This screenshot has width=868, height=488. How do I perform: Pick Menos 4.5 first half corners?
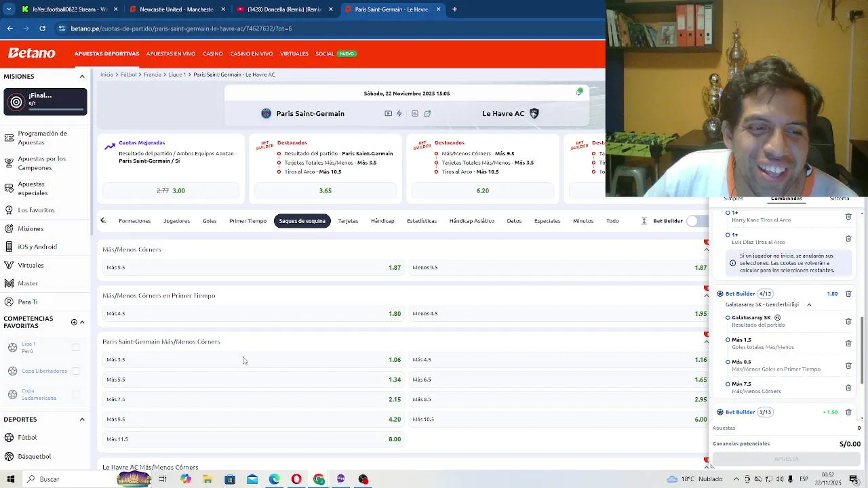tap(559, 314)
